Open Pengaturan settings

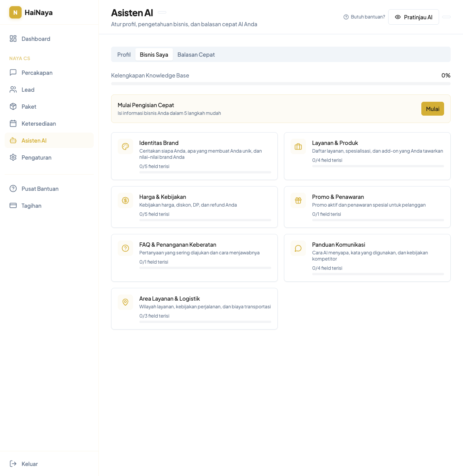click(x=37, y=157)
